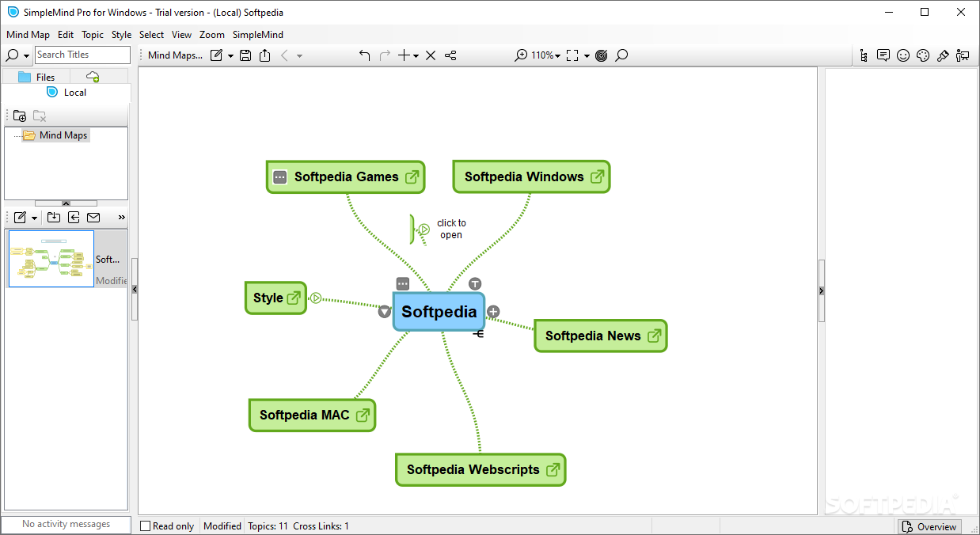Click the presentation mode icon
This screenshot has height=535, width=980.
(x=963, y=55)
